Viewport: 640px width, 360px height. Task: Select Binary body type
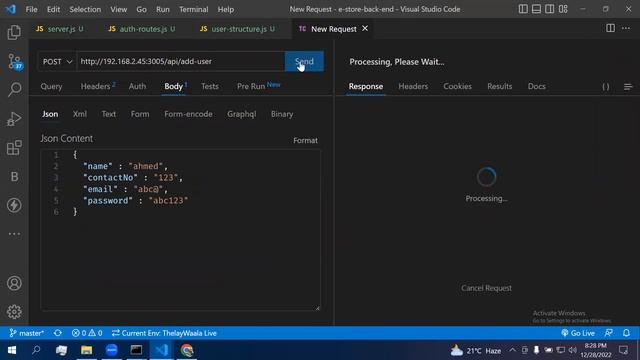282,114
